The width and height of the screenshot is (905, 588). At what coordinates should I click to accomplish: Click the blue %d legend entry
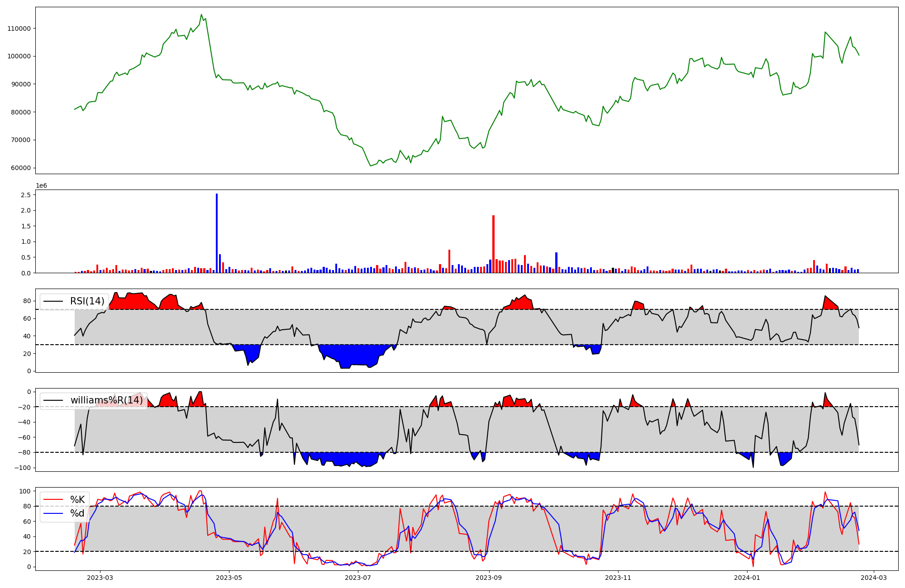77,513
